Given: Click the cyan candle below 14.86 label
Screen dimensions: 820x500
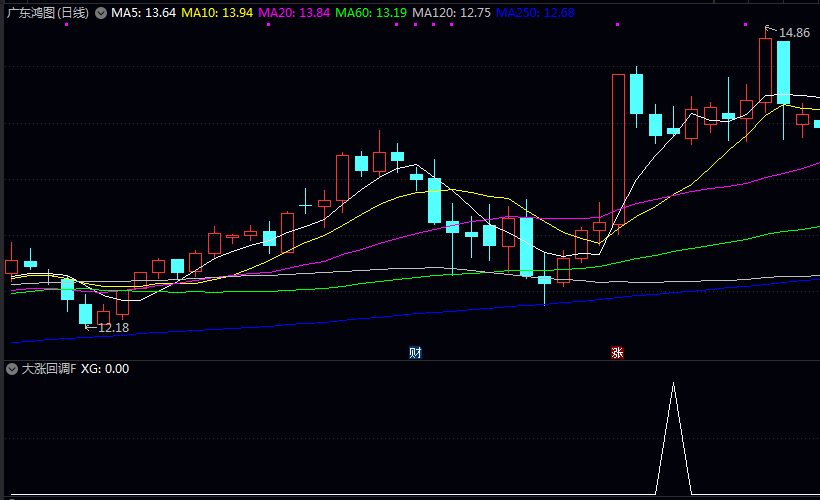Looking at the screenshot, I should [783, 72].
